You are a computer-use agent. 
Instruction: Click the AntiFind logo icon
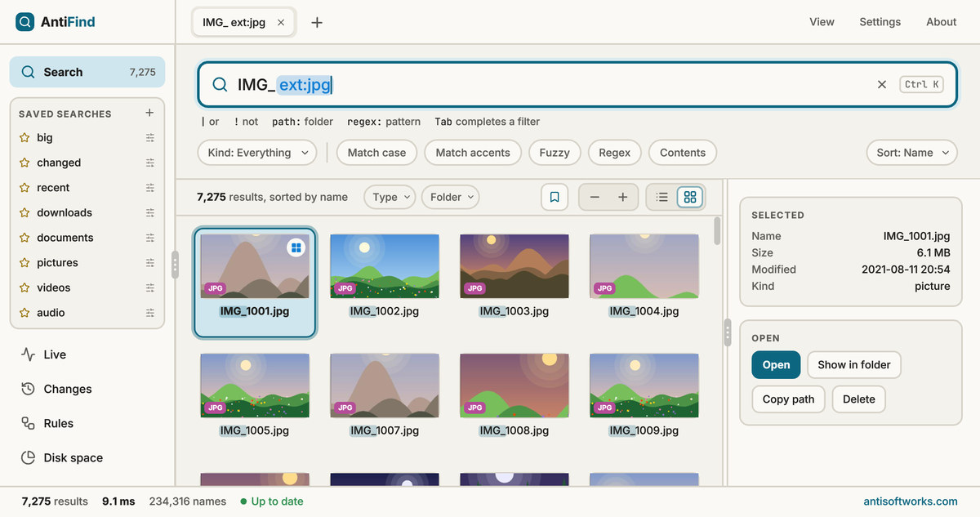pyautogui.click(x=25, y=22)
